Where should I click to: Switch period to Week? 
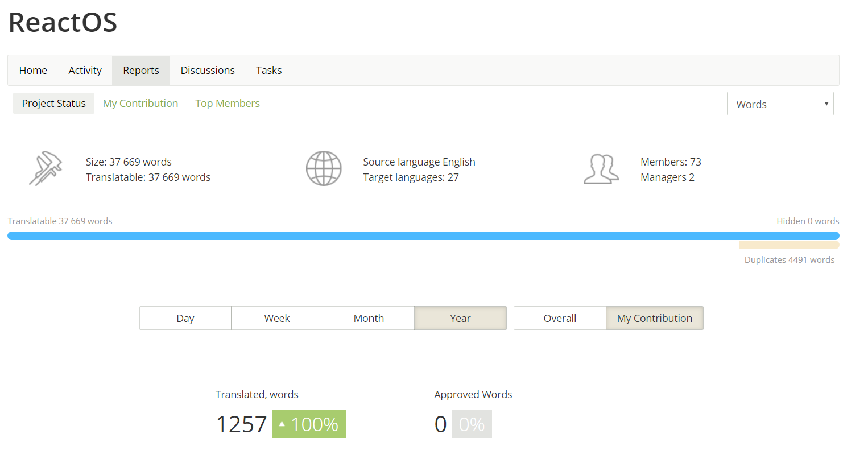pyautogui.click(x=277, y=318)
